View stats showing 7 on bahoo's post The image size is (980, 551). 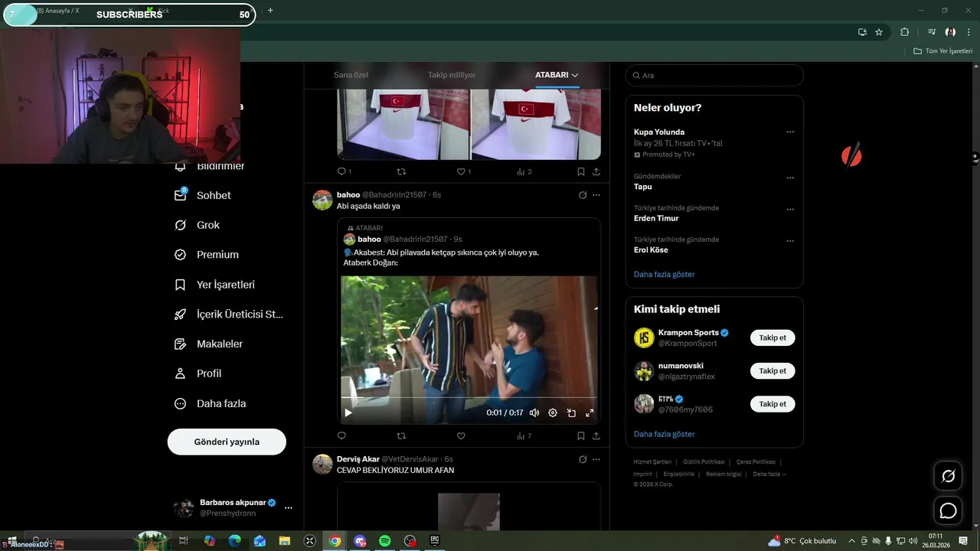(524, 435)
